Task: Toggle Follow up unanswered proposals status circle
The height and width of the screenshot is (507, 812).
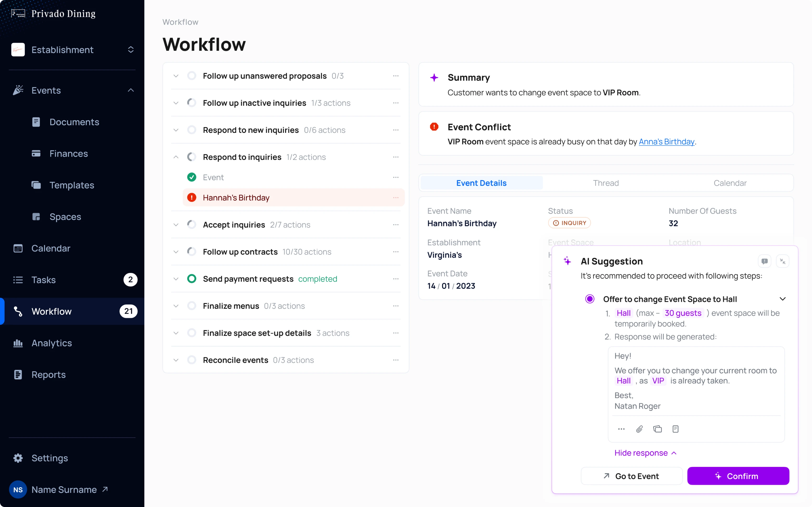Action: tap(192, 76)
